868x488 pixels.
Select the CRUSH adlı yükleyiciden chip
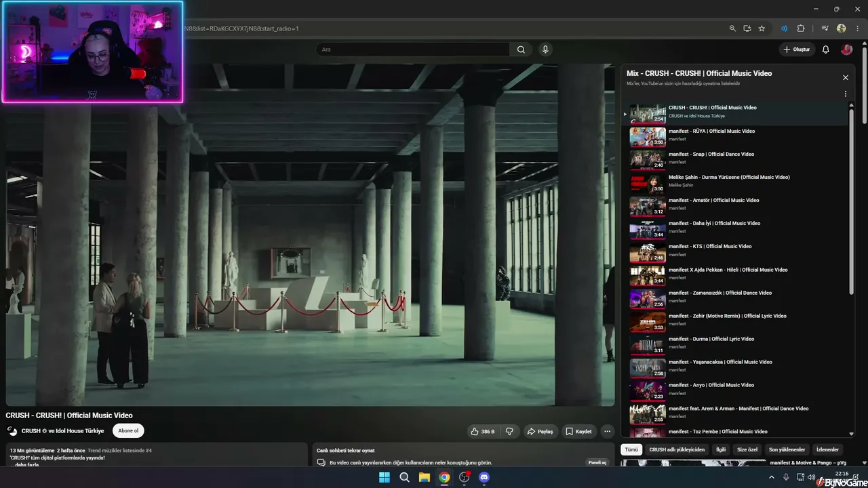point(677,449)
